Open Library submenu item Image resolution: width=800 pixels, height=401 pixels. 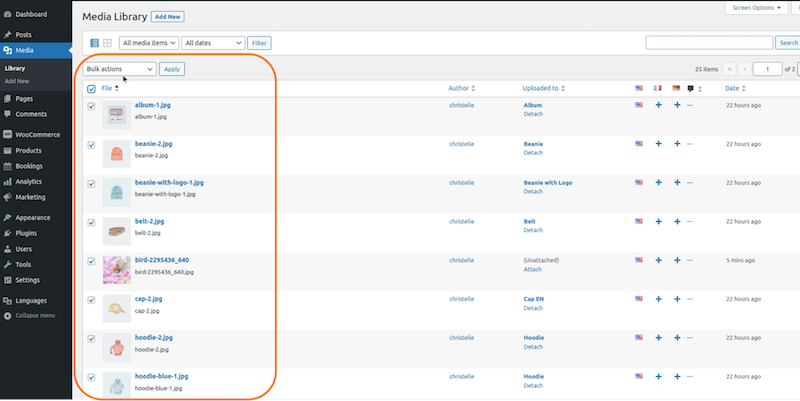[15, 68]
